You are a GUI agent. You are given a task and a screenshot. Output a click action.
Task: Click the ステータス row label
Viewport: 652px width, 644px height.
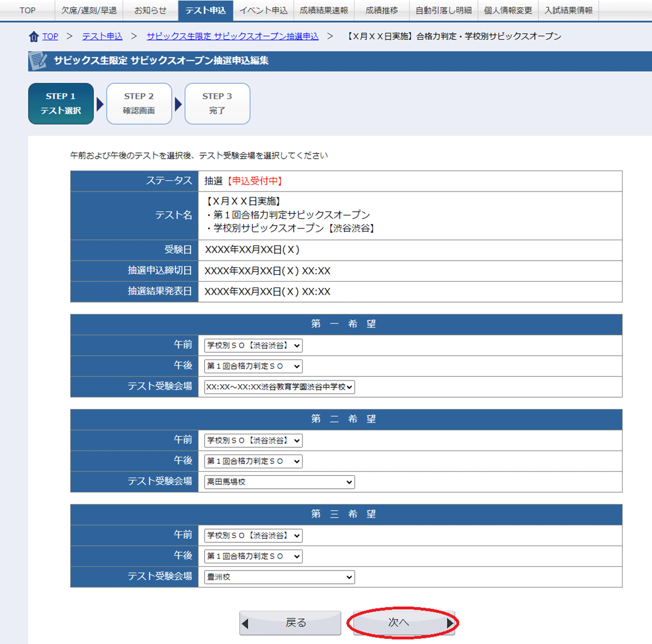tap(169, 181)
